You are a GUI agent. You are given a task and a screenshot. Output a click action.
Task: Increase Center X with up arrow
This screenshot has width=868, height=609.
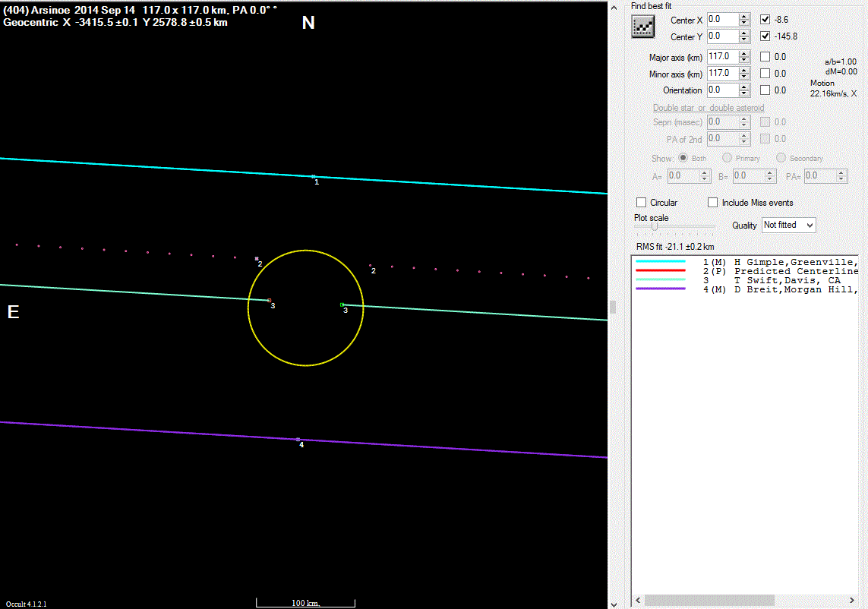coord(744,16)
